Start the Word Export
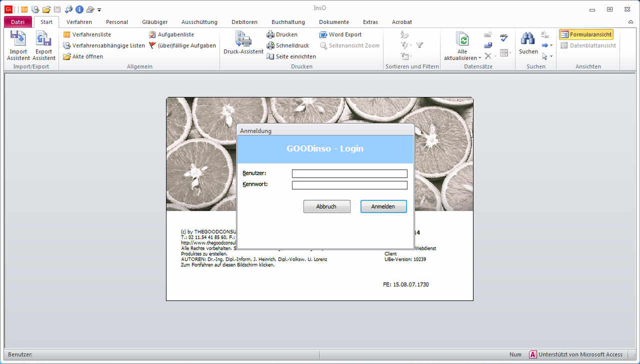This screenshot has height=364, width=640. point(340,34)
